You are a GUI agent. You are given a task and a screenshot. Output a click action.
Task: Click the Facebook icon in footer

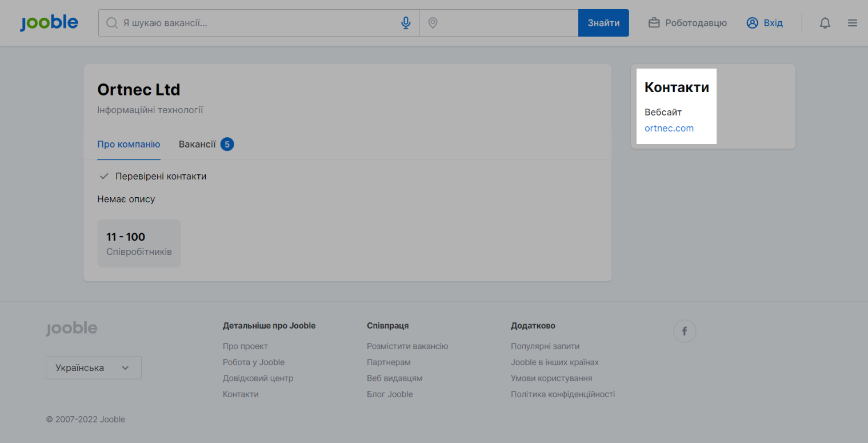click(685, 331)
